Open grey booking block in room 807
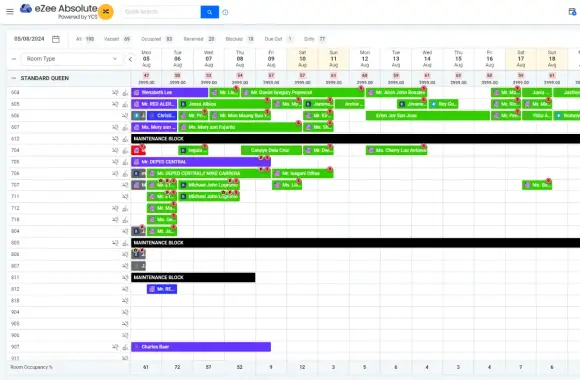The image size is (580, 380). (x=138, y=266)
